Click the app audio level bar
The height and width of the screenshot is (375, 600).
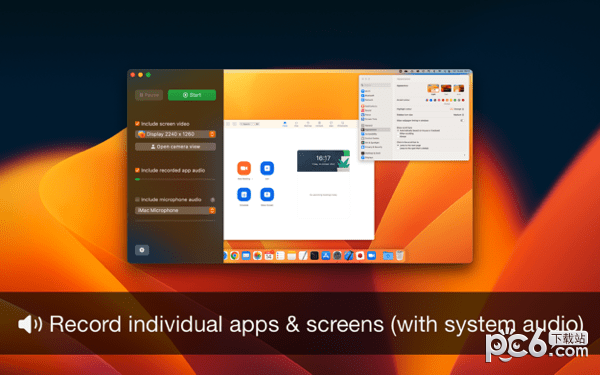(175, 179)
